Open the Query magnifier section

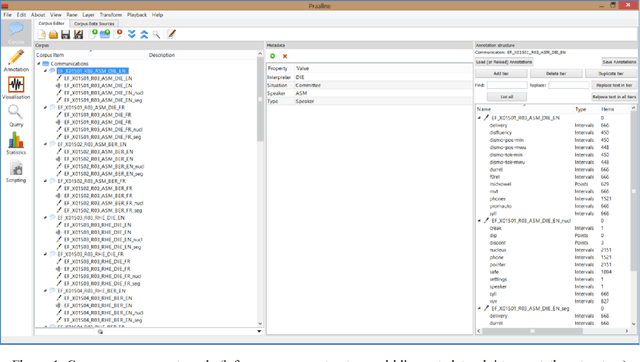pos(16,115)
